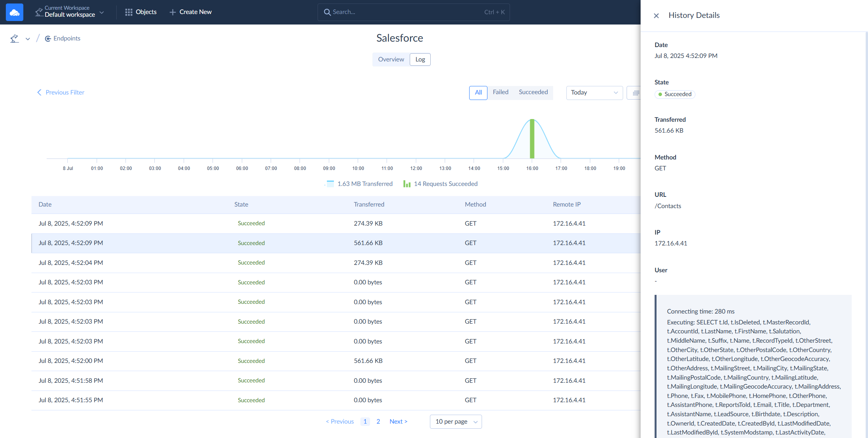Click the 1.63 MB Transferred legend label

coord(365,184)
